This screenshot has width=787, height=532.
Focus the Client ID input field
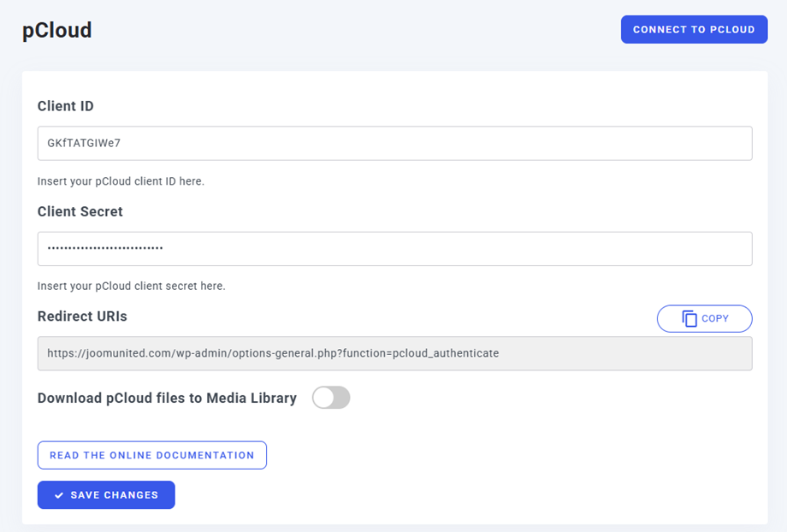[394, 144]
